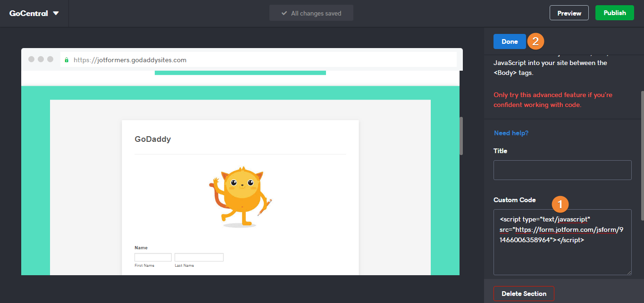Grab the Custom Code box resize handle
Screen dimensions: 644x303
[x=629, y=272]
